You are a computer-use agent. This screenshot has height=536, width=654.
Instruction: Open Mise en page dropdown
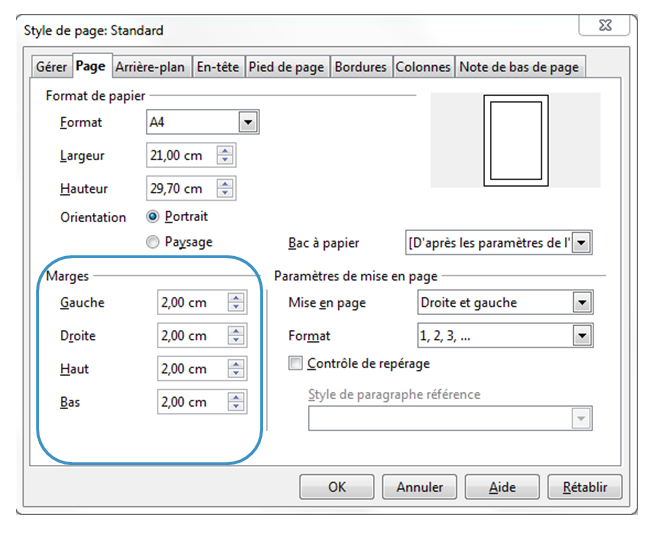coord(505,302)
